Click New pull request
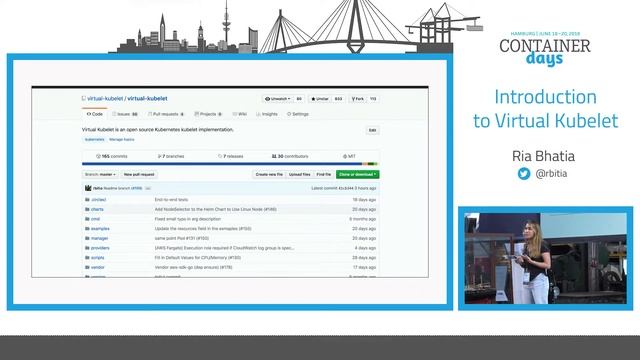 coord(139,174)
